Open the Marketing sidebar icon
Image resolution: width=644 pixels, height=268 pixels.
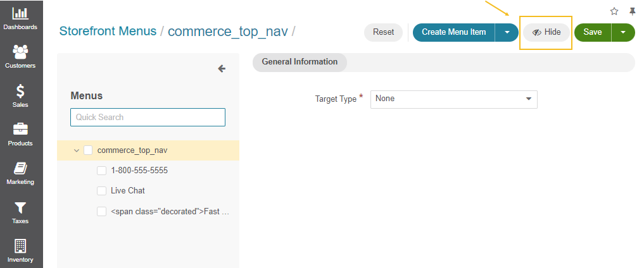tap(20, 168)
